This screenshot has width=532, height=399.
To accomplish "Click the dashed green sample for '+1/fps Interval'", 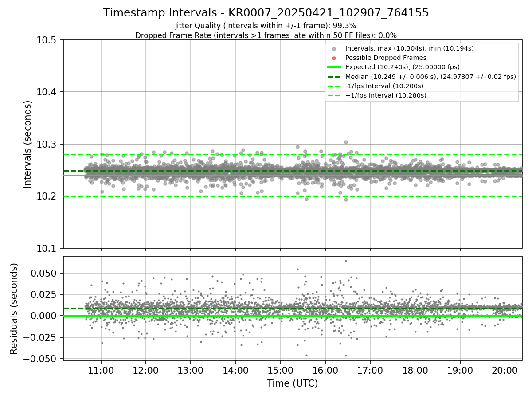I will 334,95.
